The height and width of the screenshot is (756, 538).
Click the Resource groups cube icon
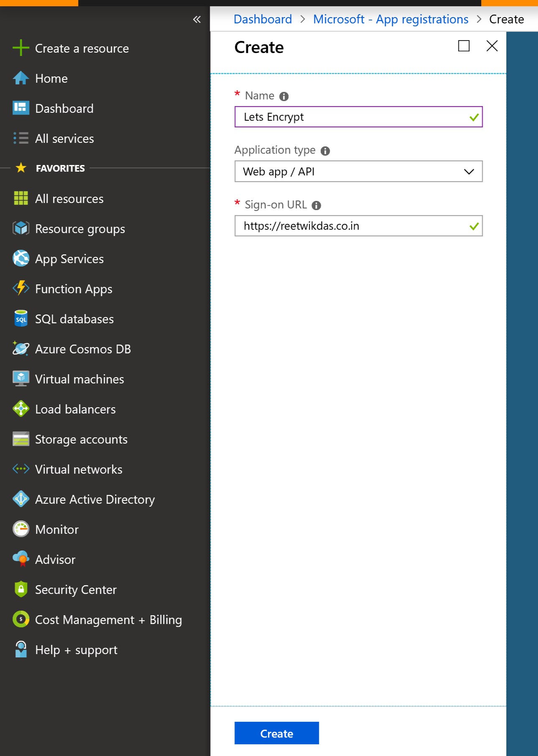(x=21, y=228)
